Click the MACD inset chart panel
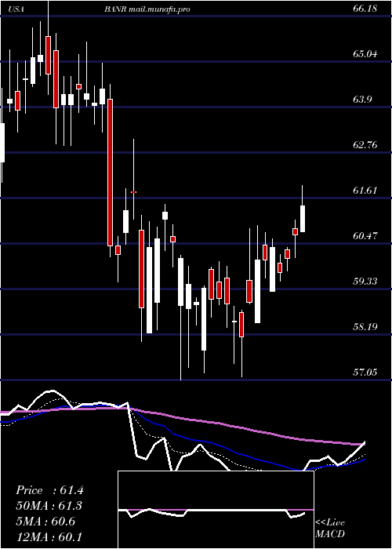 (216, 510)
